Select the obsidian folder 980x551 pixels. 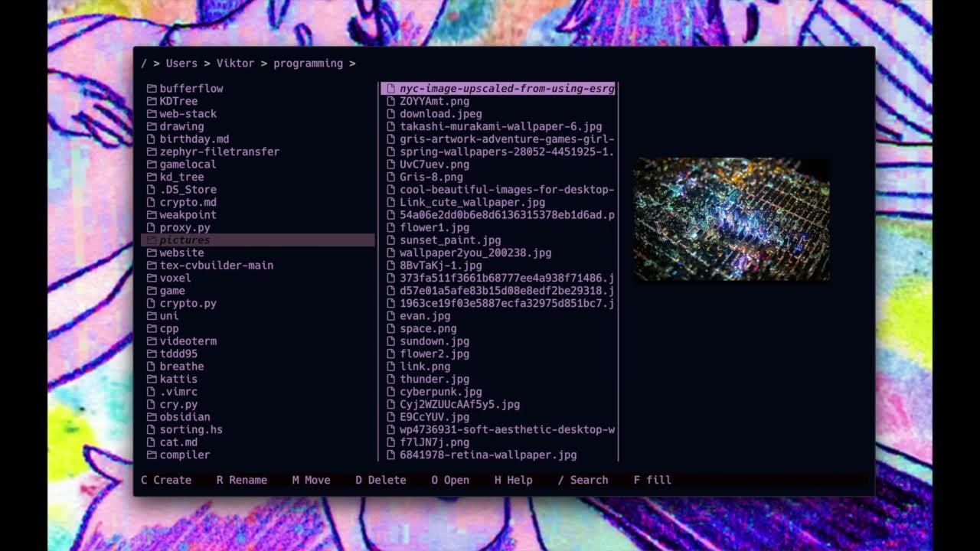tap(185, 417)
